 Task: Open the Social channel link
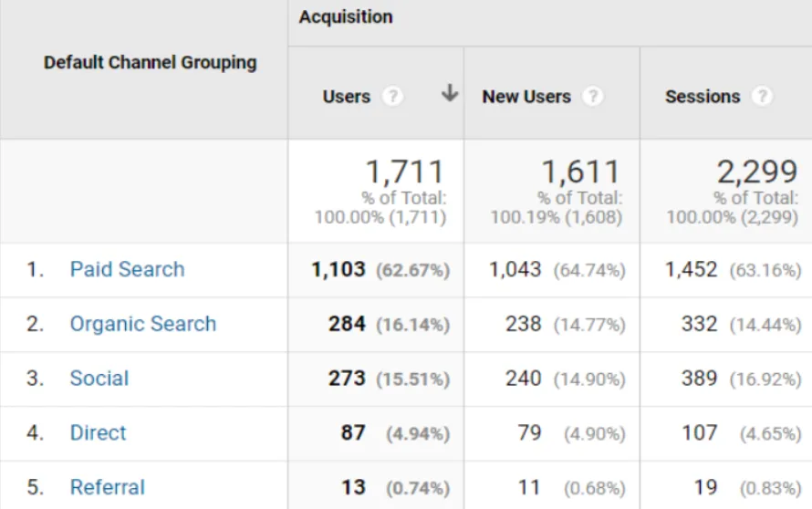[99, 378]
